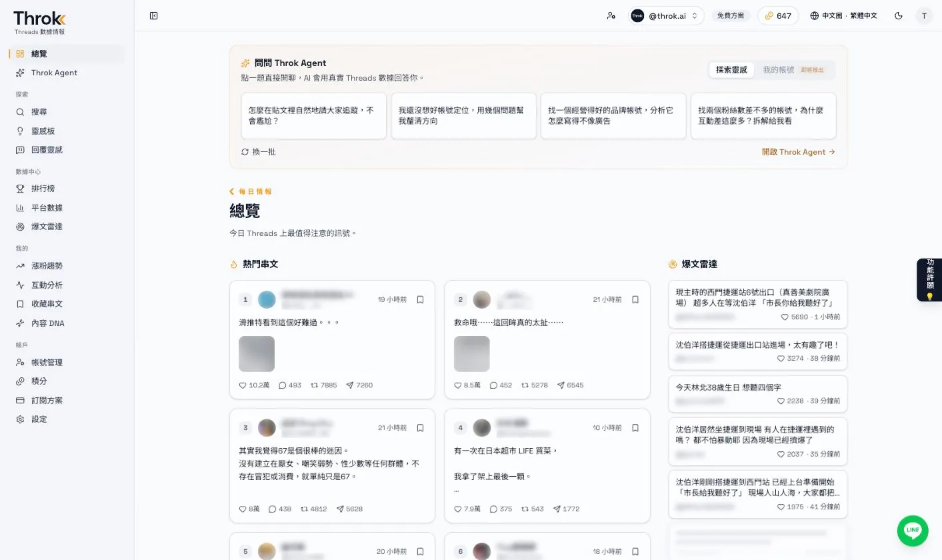Click the 內容 DNA icon
Image resolution: width=942 pixels, height=560 pixels.
click(x=20, y=323)
